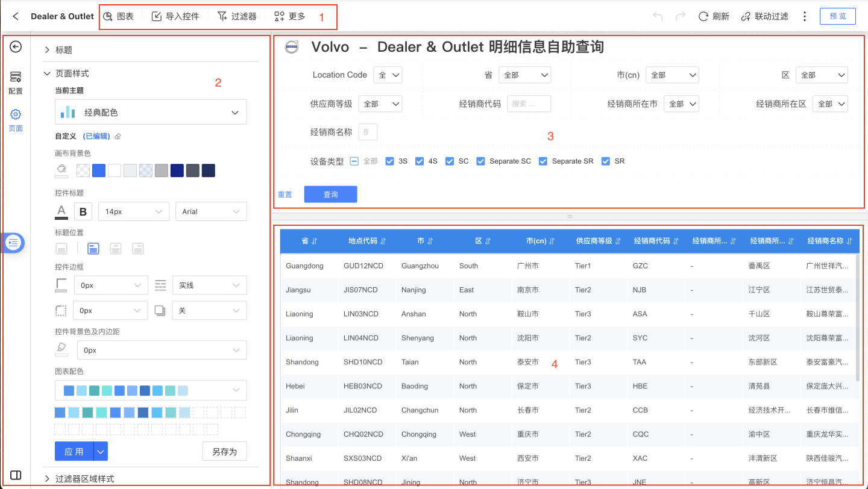Click the 导入控件 import widget icon
This screenshot has height=489, width=868.
(x=157, y=16)
